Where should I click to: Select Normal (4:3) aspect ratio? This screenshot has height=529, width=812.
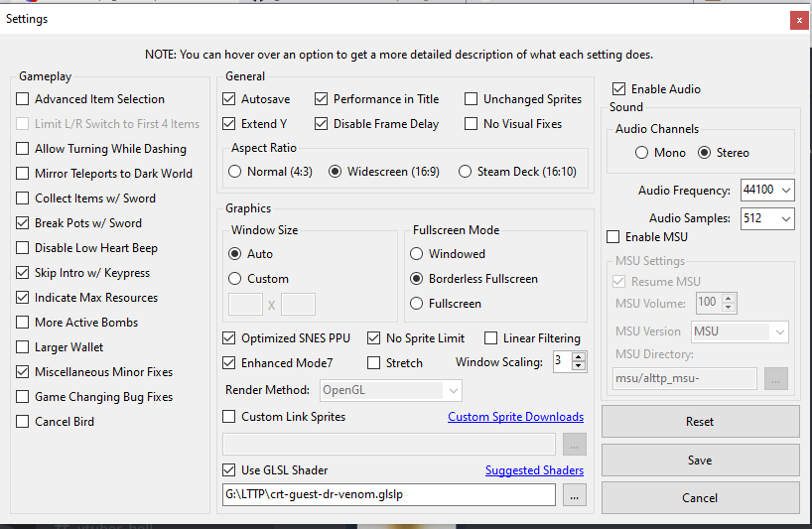235,172
